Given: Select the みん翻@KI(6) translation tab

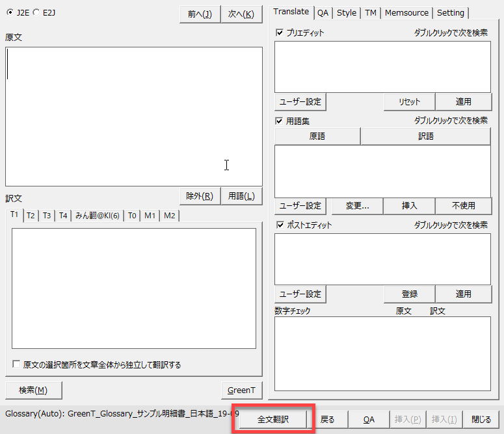Looking at the screenshot, I should (97, 216).
